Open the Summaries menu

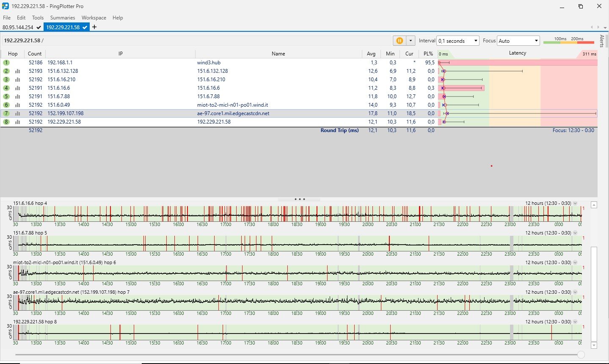tap(62, 18)
